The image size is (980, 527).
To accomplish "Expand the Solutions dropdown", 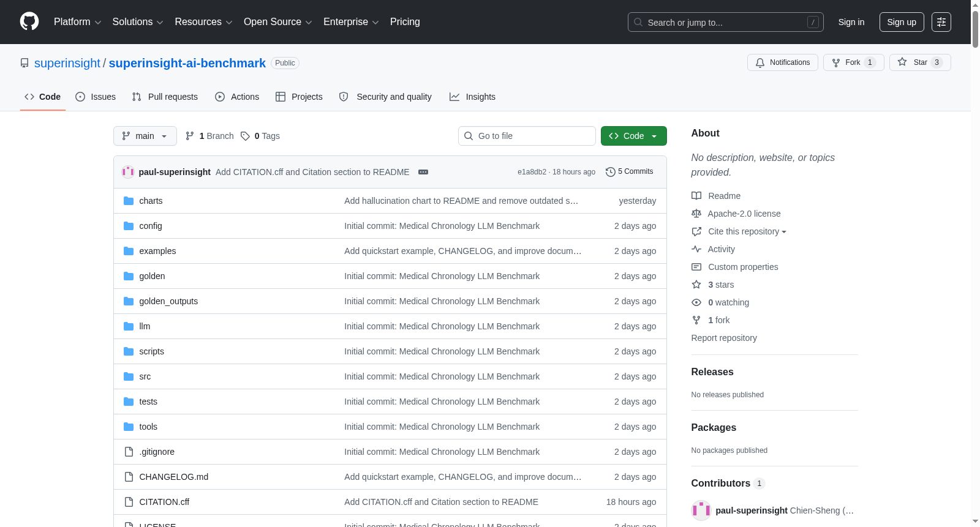I will (x=138, y=22).
